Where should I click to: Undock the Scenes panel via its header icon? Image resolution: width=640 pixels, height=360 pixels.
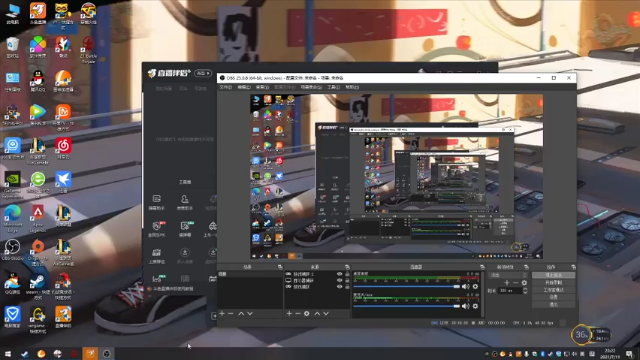pos(280,267)
